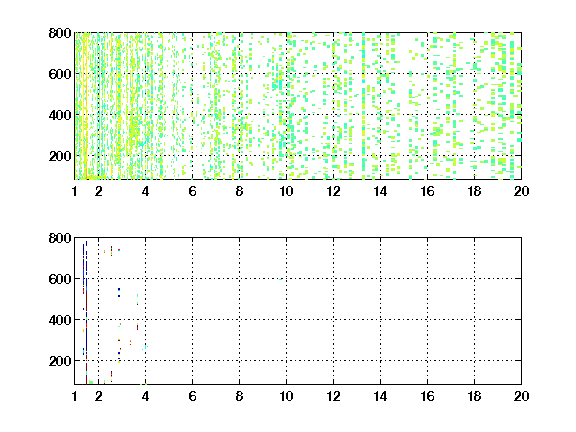Click x-axis tick label 20 under upper plot
This screenshot has height=432, width=576.
[521, 191]
